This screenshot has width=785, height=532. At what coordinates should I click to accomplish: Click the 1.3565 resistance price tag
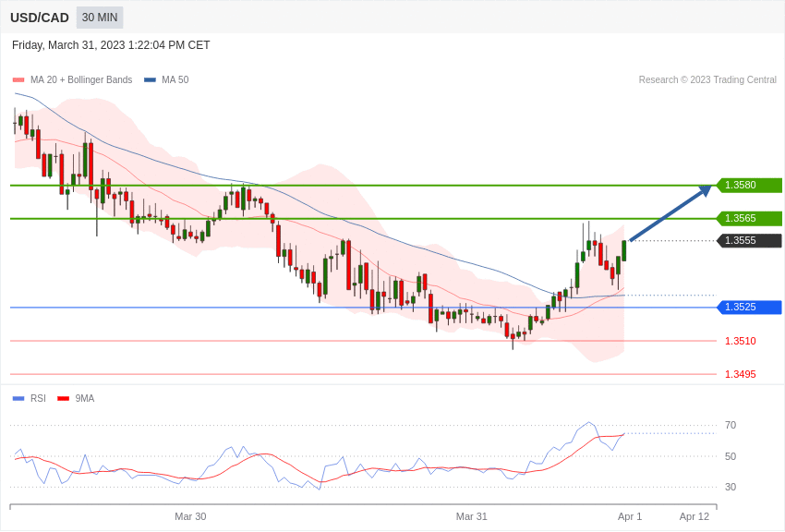pos(749,218)
